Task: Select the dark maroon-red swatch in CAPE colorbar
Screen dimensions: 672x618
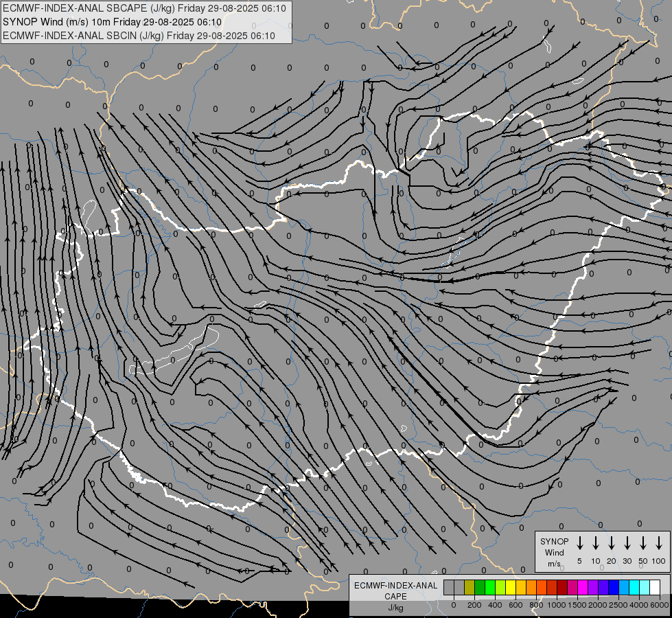Action: (562, 587)
